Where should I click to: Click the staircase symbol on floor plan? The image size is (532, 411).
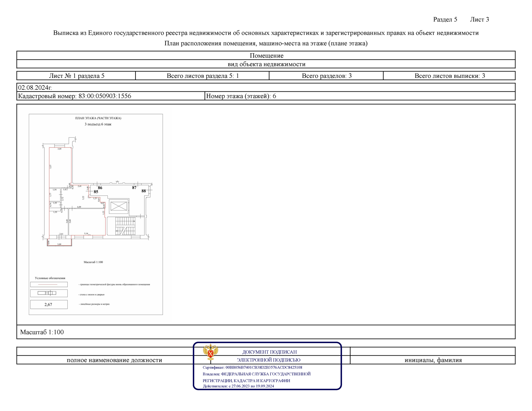point(125,226)
